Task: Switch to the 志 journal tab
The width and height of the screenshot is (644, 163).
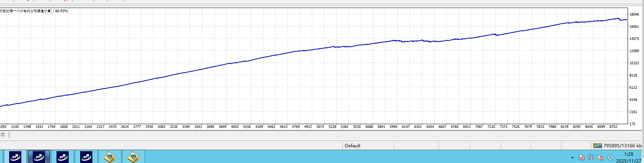Action: click(x=3, y=134)
